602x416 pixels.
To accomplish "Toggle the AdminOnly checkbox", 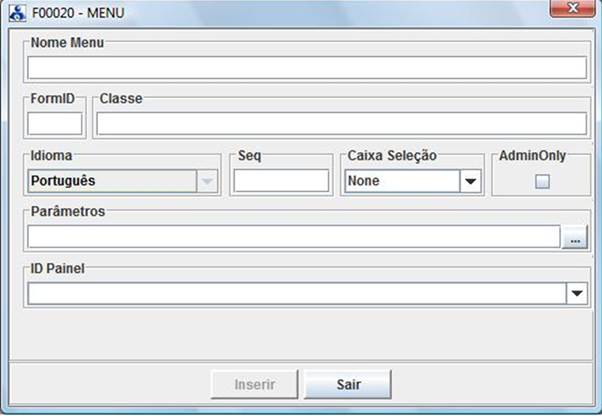I will [x=542, y=182].
